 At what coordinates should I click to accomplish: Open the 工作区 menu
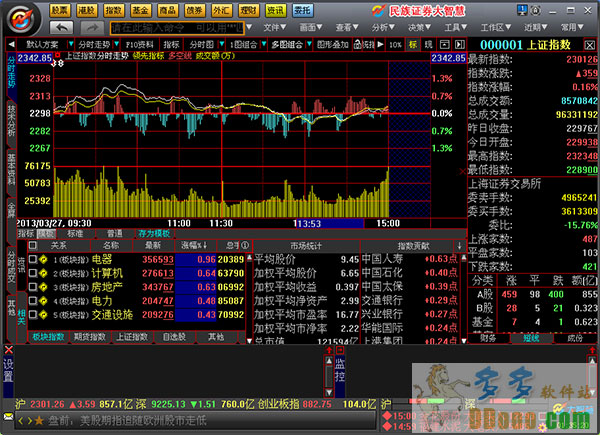[x=496, y=28]
